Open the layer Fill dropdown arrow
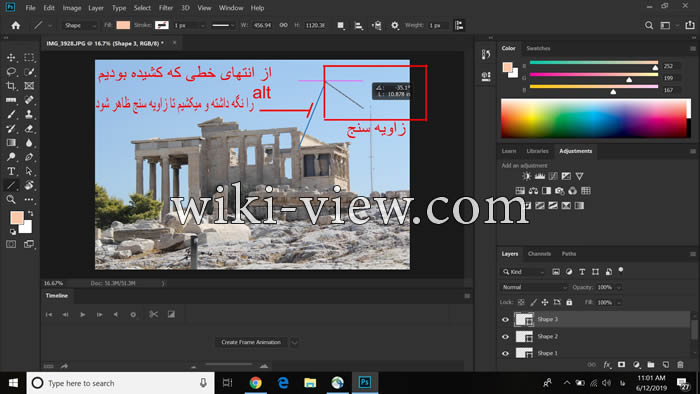This screenshot has height=394, width=700. click(x=619, y=303)
